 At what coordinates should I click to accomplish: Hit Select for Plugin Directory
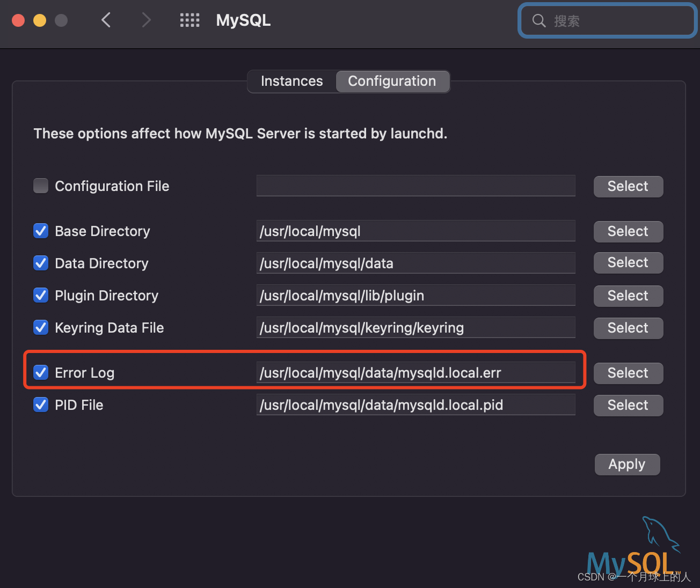628,296
